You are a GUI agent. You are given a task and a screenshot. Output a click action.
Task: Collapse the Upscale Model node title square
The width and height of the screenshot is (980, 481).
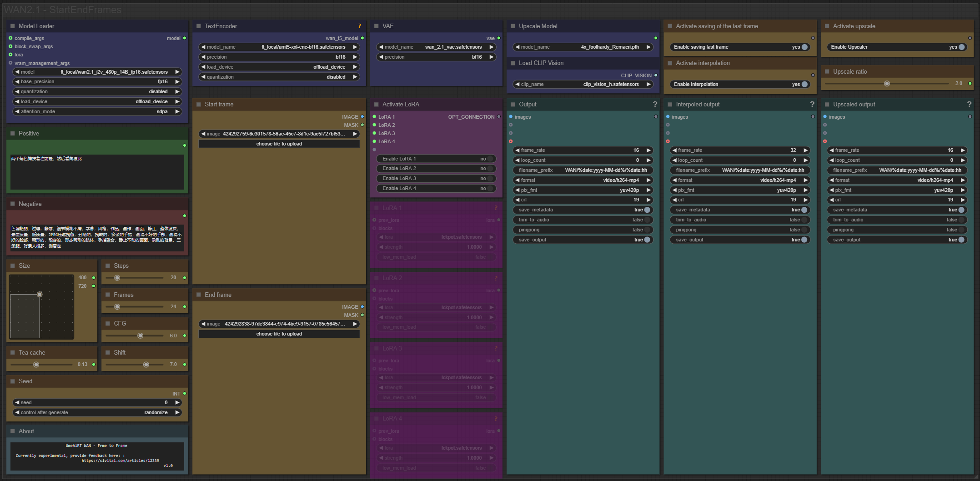[513, 26]
